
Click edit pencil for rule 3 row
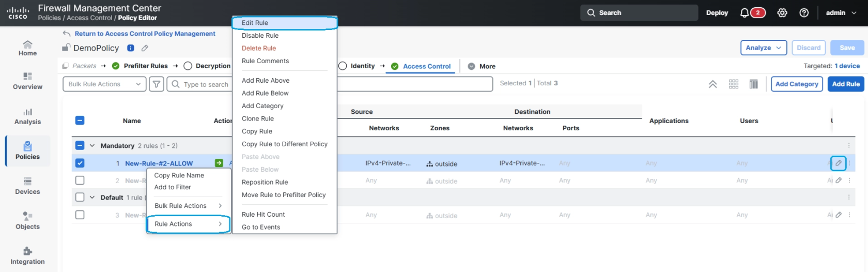point(839,215)
